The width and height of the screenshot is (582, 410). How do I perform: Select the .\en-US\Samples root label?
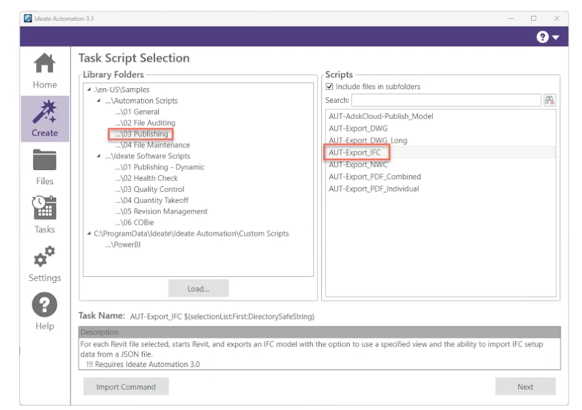tap(122, 89)
